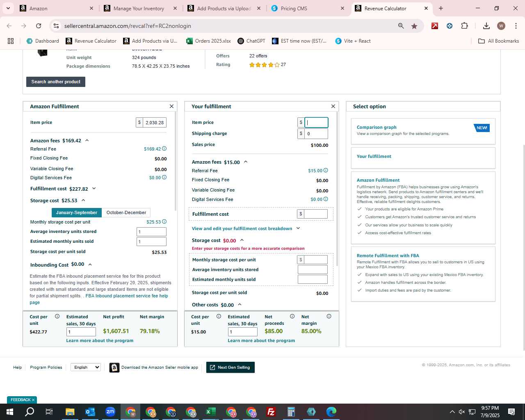Open the browser Extensions puzzle icon

tap(464, 26)
